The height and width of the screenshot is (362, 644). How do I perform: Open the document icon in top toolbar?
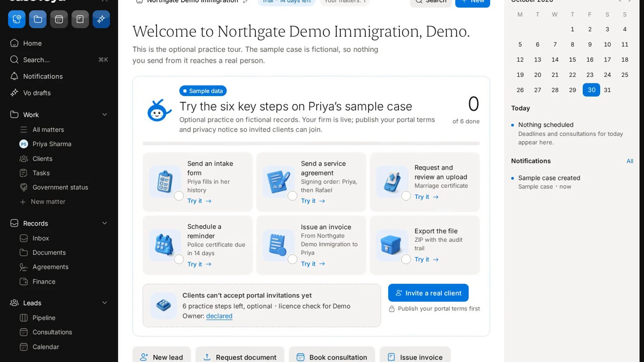coord(80,19)
